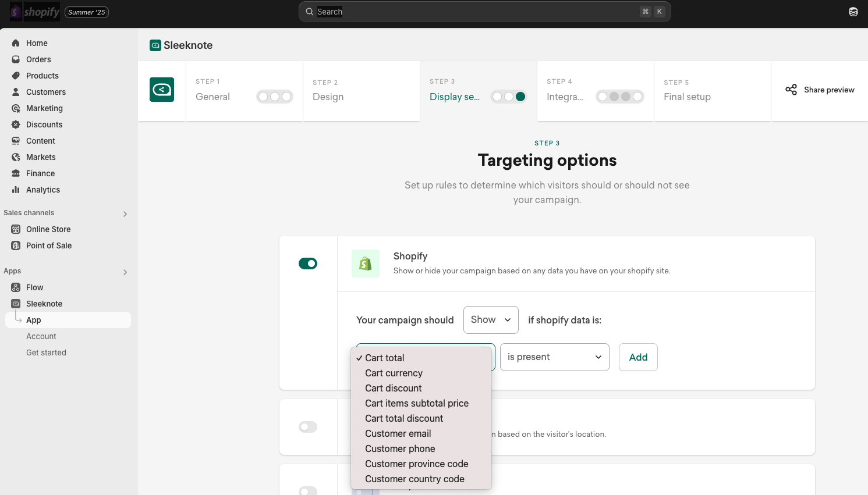
Task: Open the 'is present' condition dropdown
Action: coord(555,357)
